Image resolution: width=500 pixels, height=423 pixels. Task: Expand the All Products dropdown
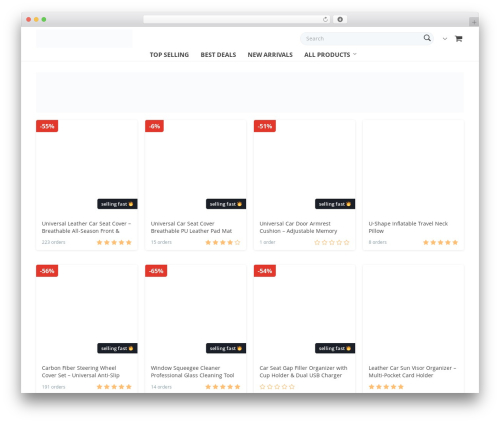pos(330,55)
